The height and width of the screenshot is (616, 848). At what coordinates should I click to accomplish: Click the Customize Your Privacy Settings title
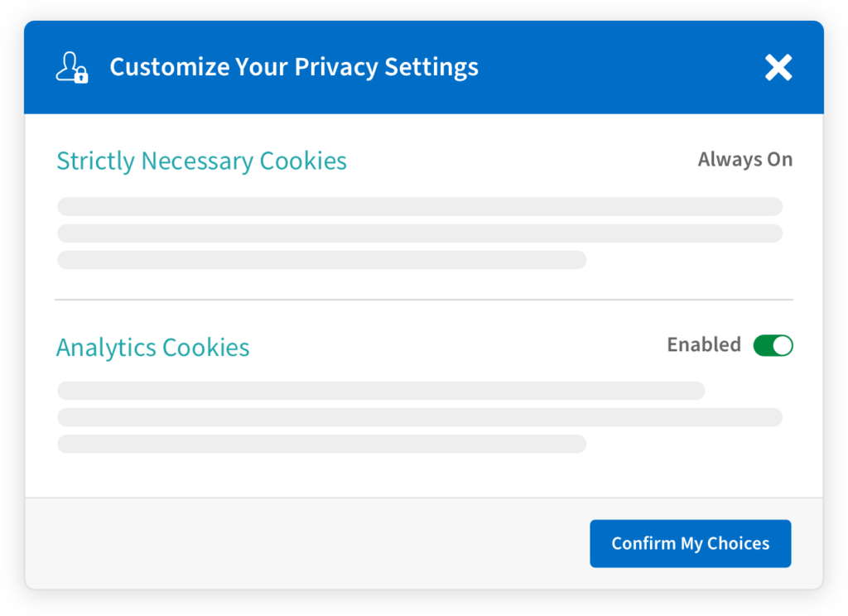[294, 67]
